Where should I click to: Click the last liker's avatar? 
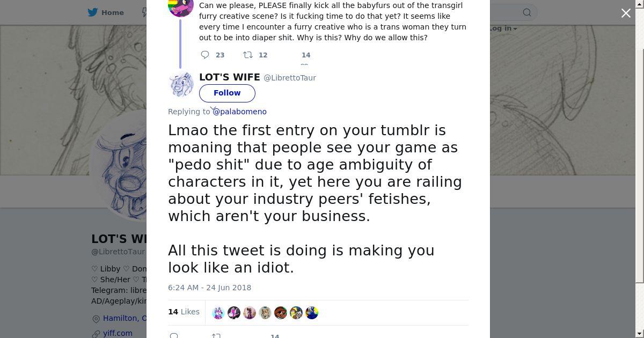coord(312,313)
